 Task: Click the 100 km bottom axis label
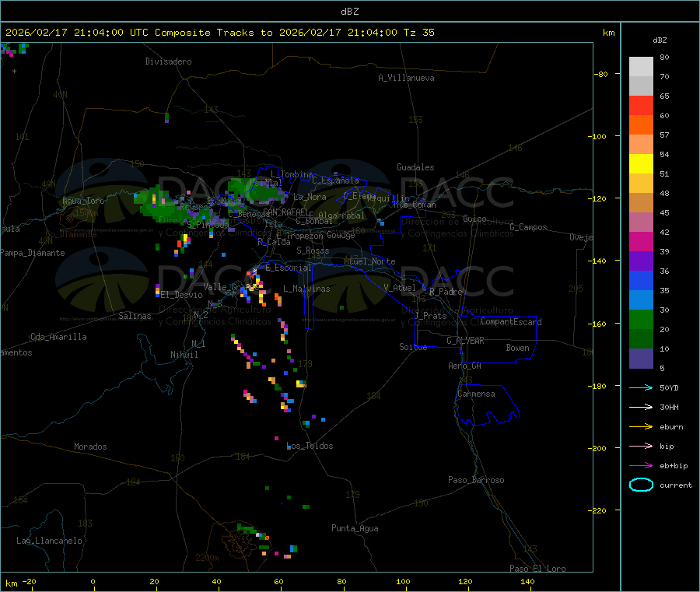click(x=403, y=581)
